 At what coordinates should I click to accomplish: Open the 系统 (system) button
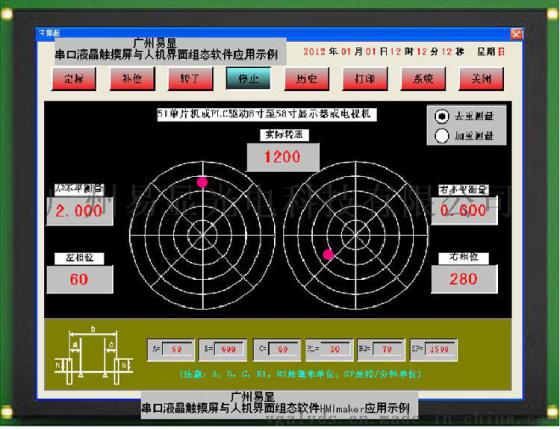[x=423, y=79]
